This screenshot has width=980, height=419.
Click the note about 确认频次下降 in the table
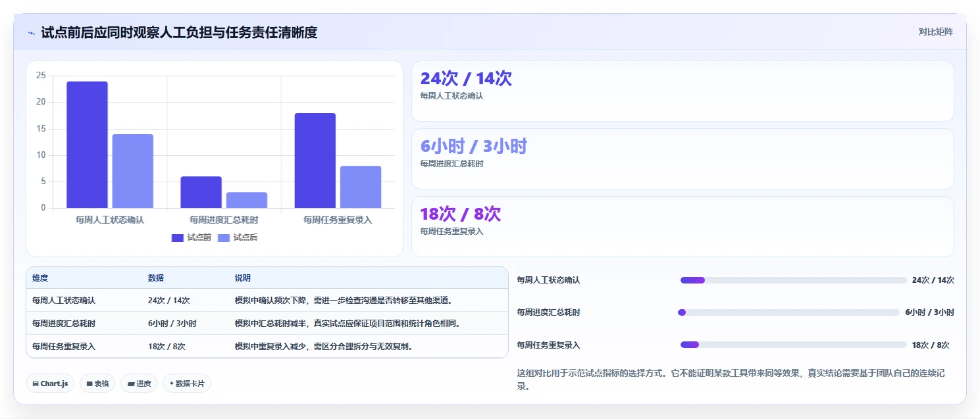pyautogui.click(x=344, y=300)
